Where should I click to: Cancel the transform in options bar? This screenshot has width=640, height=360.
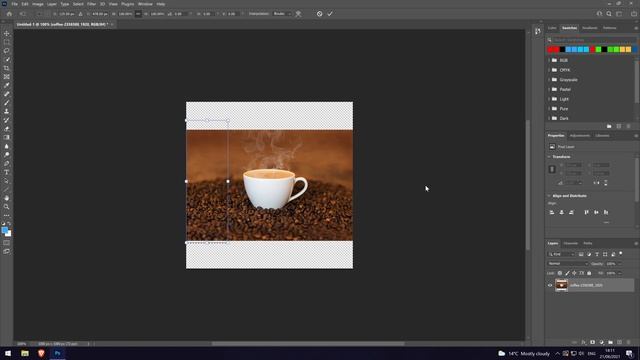(x=320, y=14)
